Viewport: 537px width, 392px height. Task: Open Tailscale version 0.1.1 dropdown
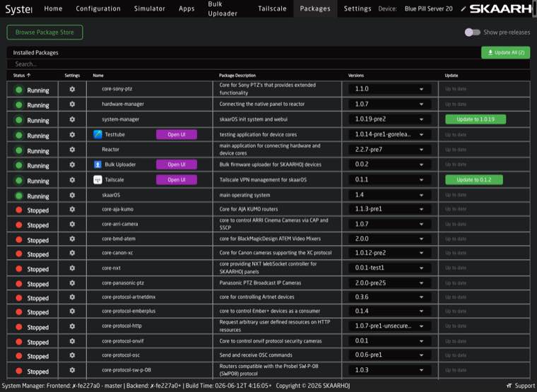tap(389, 179)
